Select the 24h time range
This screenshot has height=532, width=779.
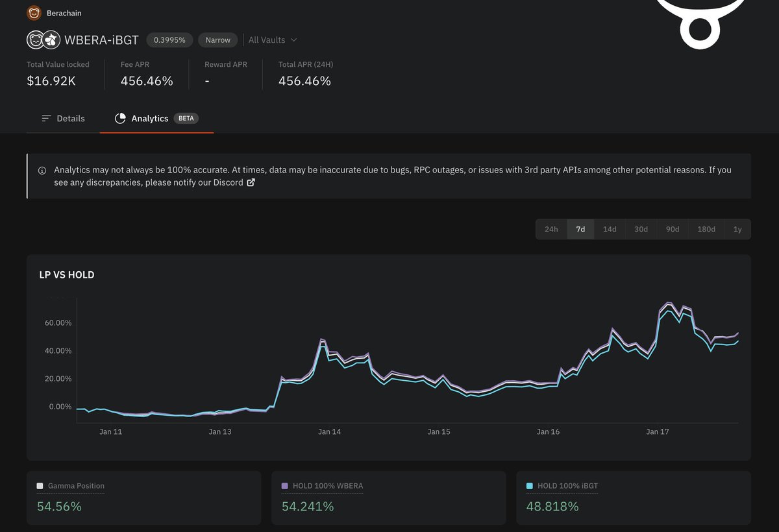click(x=551, y=229)
